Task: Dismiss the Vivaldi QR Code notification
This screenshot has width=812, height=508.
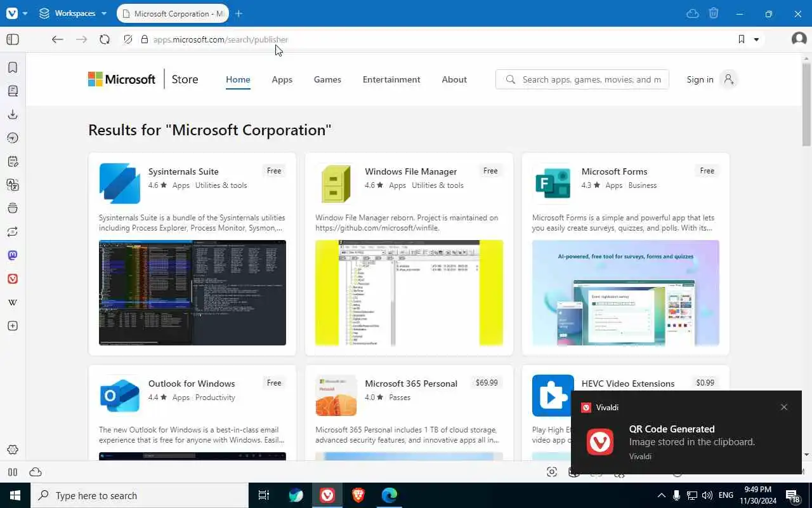Action: click(x=784, y=407)
